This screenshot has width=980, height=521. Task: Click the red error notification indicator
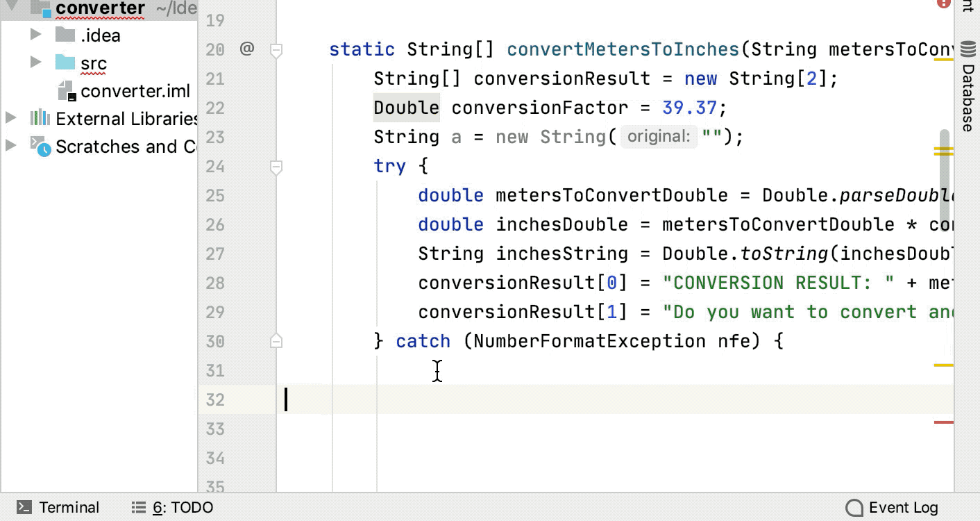943,3
